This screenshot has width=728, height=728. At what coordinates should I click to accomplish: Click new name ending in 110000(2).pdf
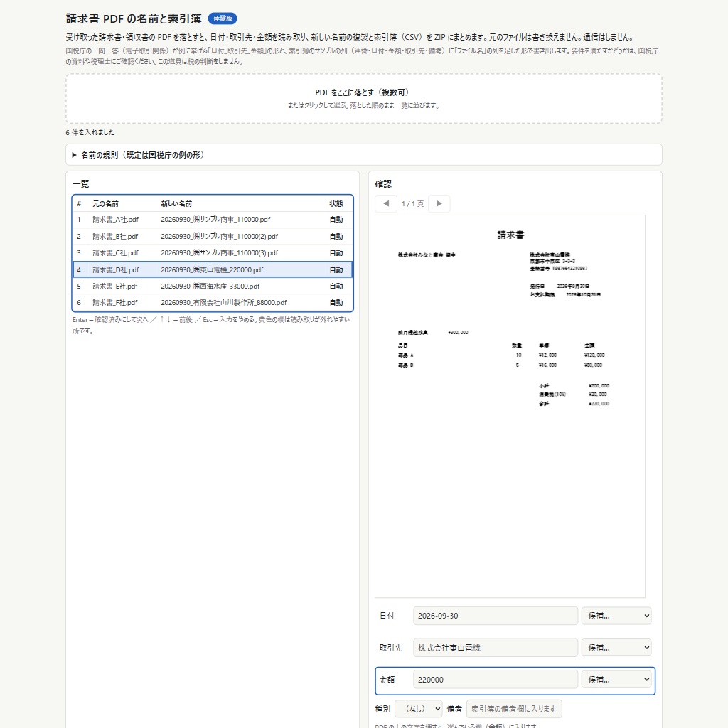(219, 236)
